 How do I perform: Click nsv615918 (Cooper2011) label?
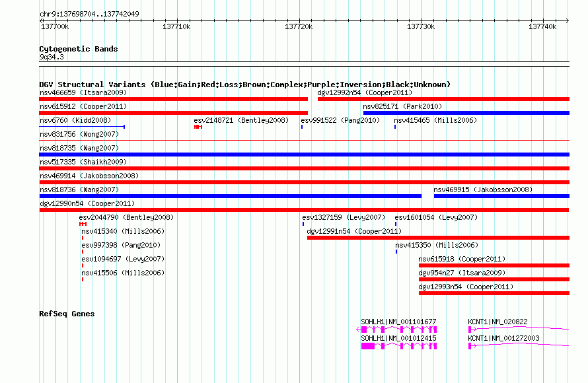click(462, 259)
